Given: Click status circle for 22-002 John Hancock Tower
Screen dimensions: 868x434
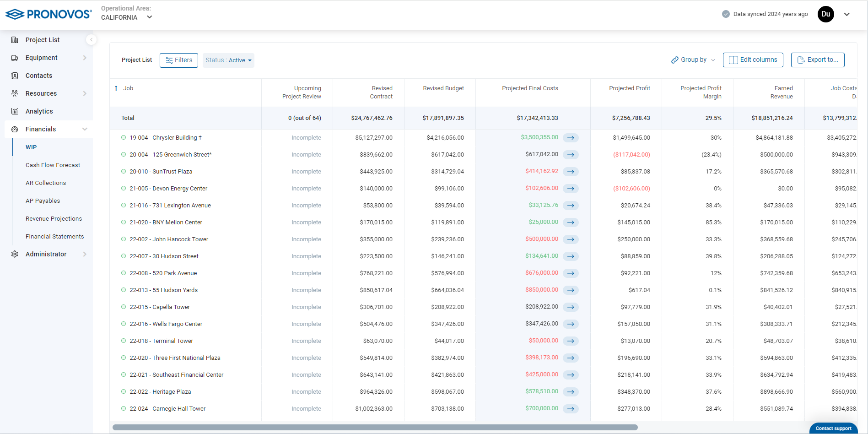Looking at the screenshot, I should tap(124, 239).
